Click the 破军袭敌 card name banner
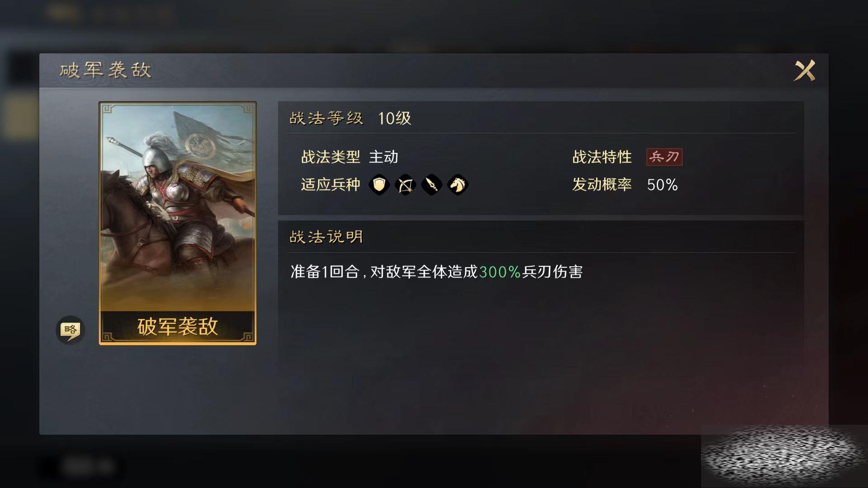The width and height of the screenshot is (868, 488). [178, 326]
